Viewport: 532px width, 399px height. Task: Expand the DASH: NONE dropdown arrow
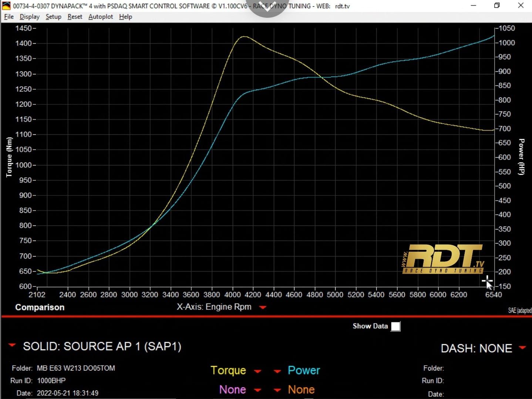click(x=522, y=348)
